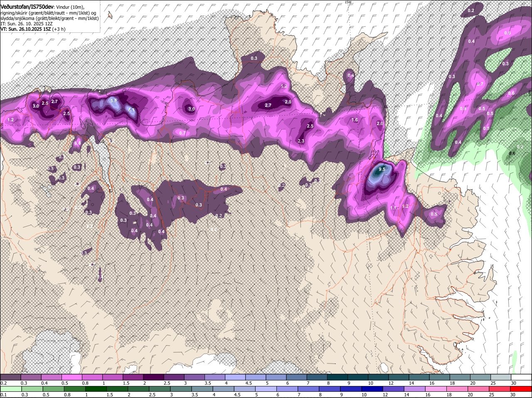Screen dimensions: 532x398
Task: Click the Veðurstofan/IS750dev title text
Action: (x=27, y=7)
